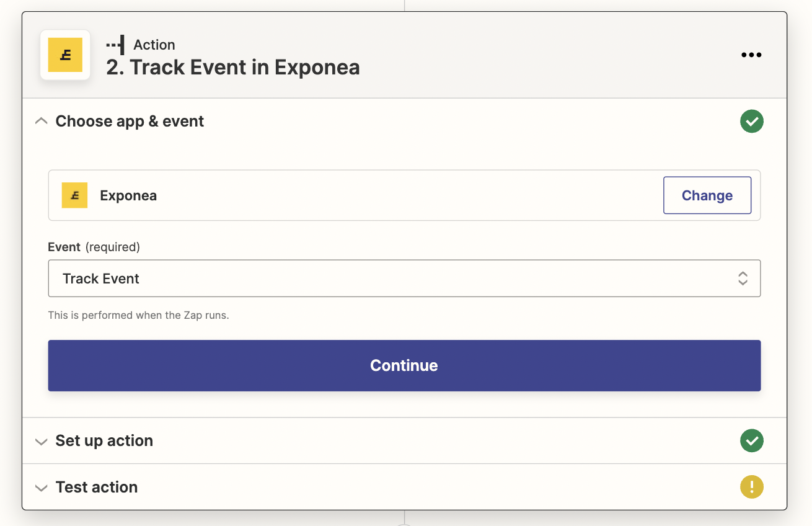Click the Test action heading text

tap(97, 487)
